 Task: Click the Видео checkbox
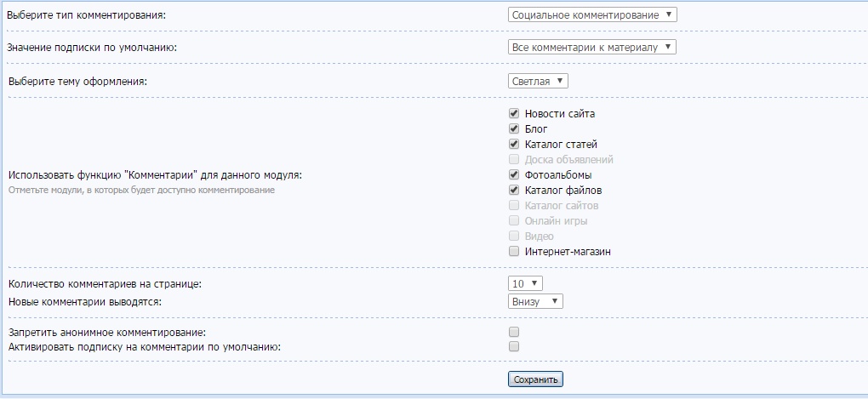514,236
